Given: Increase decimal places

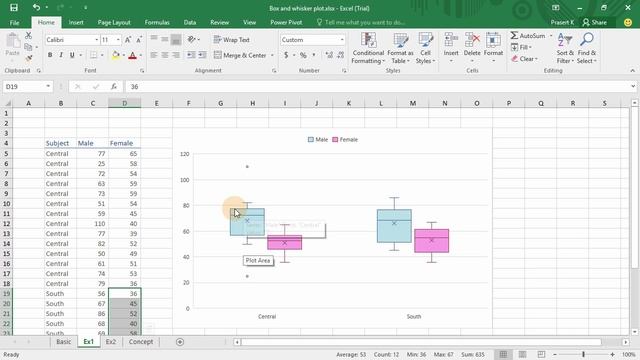Looking at the screenshot, I should pos(329,55).
